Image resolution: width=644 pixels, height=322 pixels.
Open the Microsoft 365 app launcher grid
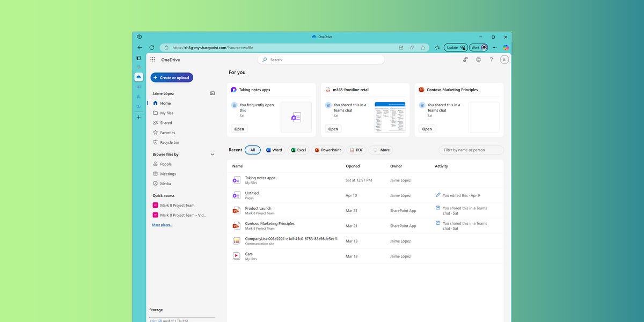click(x=152, y=60)
